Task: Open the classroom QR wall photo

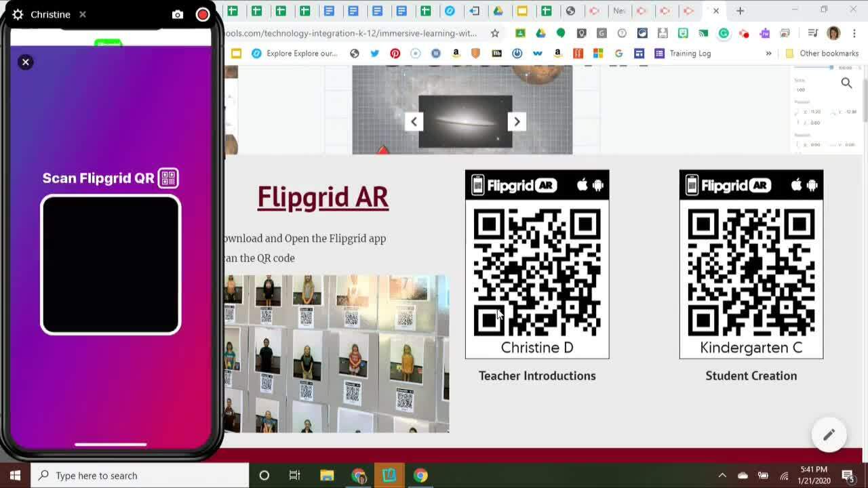Action: 336,354
